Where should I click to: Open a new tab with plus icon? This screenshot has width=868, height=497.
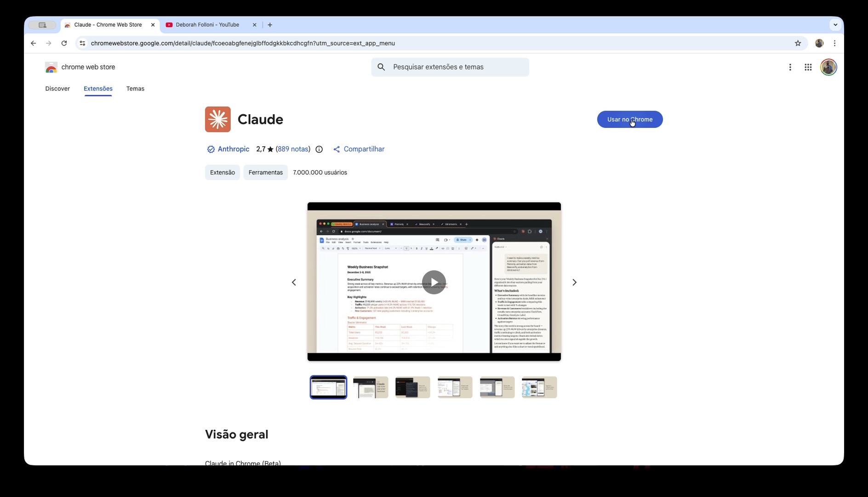tap(270, 25)
